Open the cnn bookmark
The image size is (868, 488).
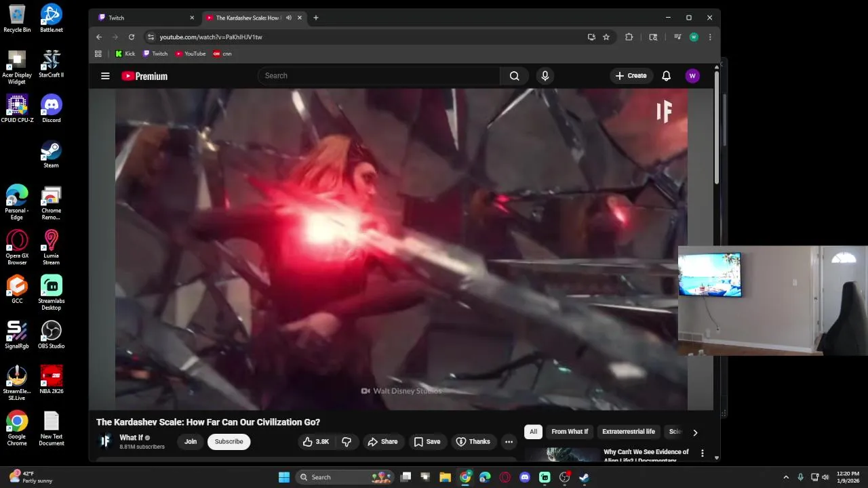222,54
